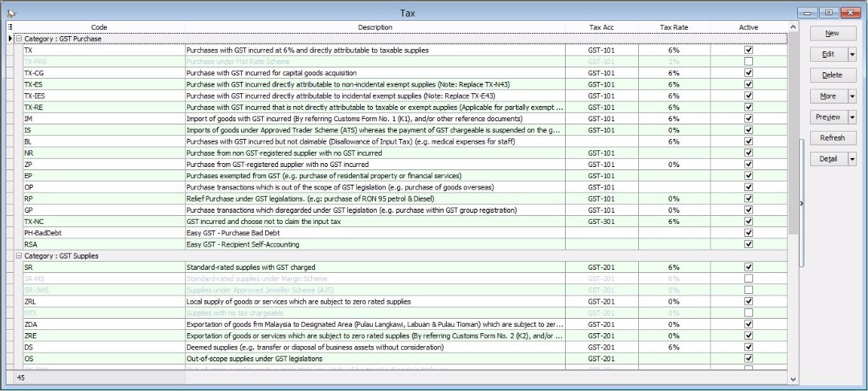
Task: Click the app icon in the title bar
Action: (11, 13)
